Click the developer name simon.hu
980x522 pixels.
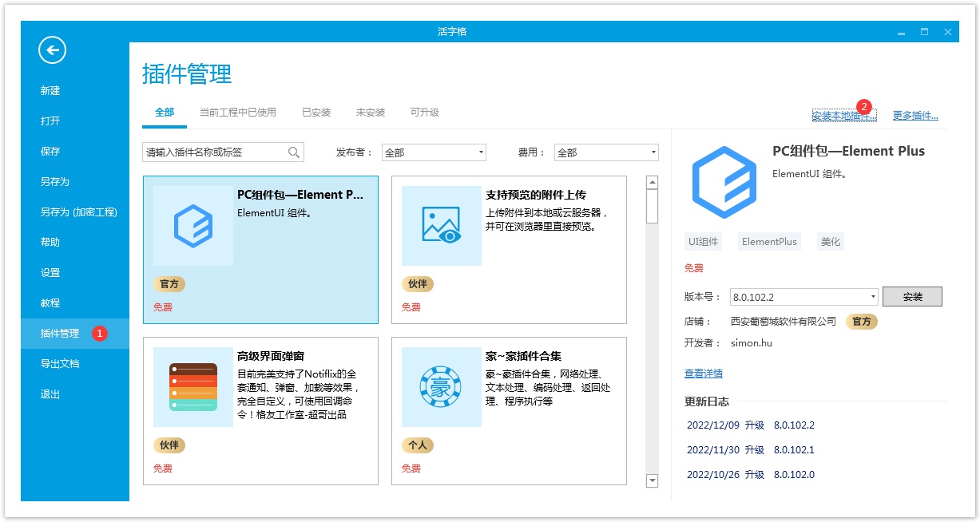point(752,343)
